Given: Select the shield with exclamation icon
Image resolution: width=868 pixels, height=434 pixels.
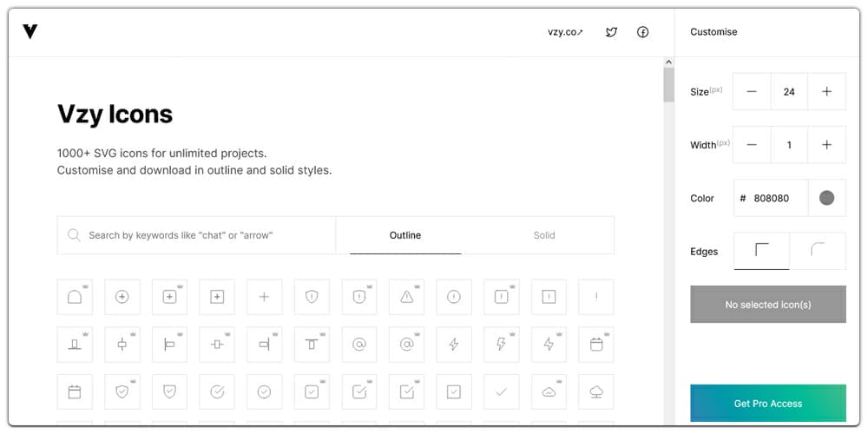Looking at the screenshot, I should point(312,297).
